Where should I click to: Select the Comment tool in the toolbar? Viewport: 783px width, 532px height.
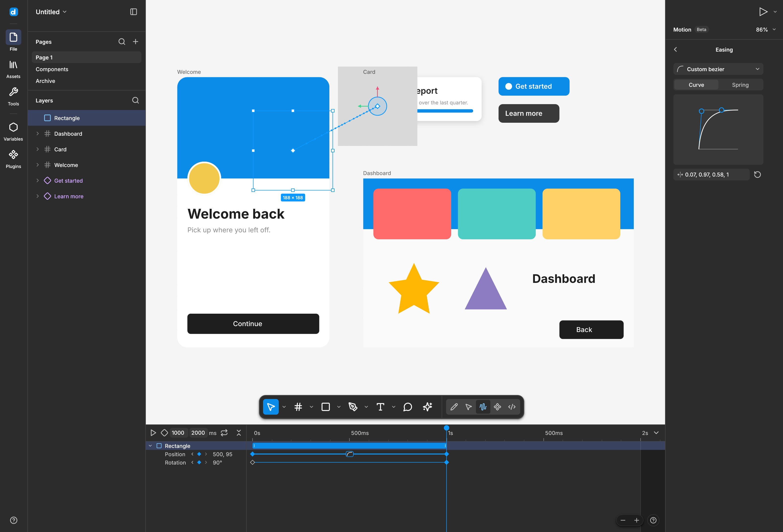click(x=408, y=407)
